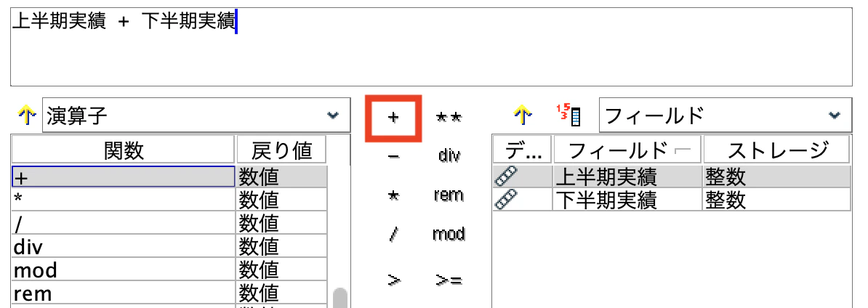The height and width of the screenshot is (308, 868).
Task: Click the ruler icon for 上半期実績
Action: pos(506,177)
